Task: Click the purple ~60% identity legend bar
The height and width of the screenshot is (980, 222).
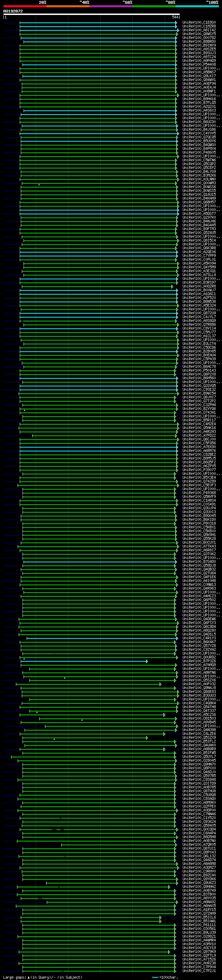Action: [111, 6]
